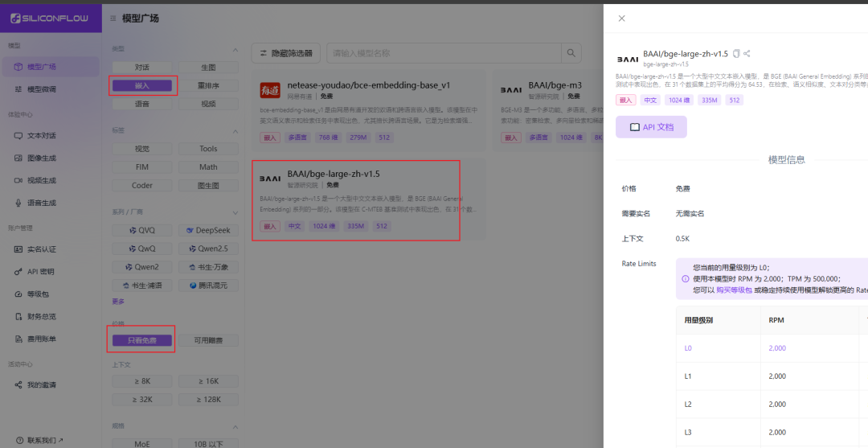Toggle the FIM tag filter
This screenshot has width=868, height=448.
click(141, 166)
